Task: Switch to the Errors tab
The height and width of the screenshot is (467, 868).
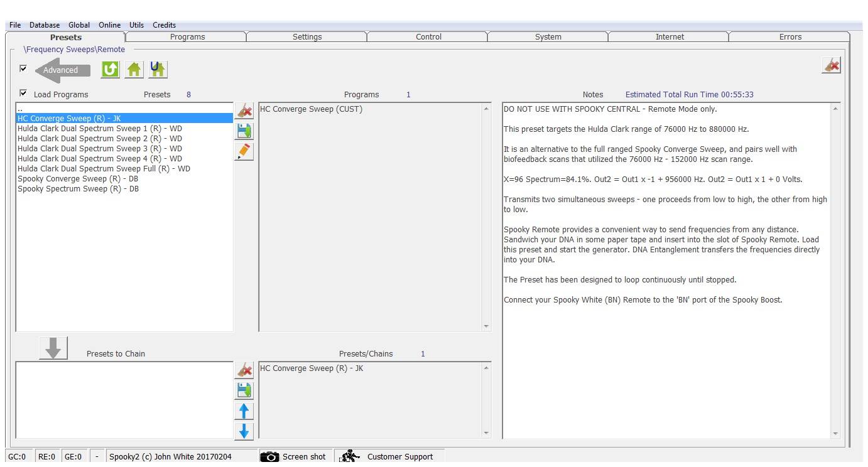Action: 790,37
